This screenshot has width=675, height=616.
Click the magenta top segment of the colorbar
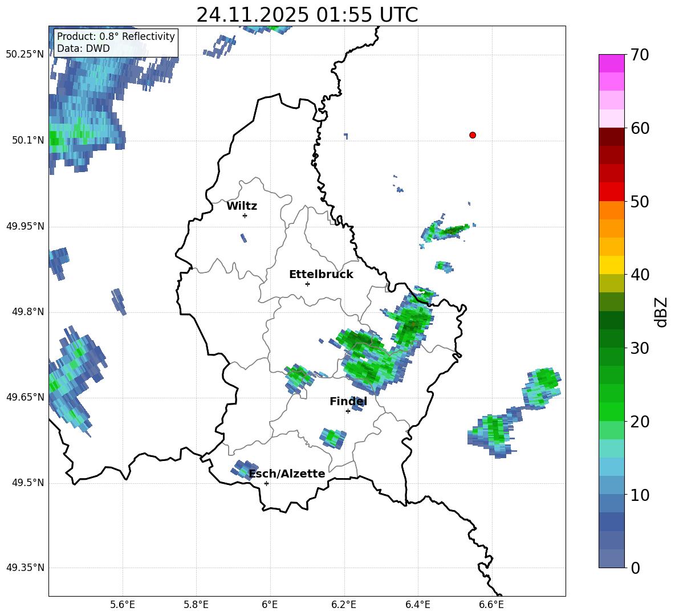tap(611, 63)
